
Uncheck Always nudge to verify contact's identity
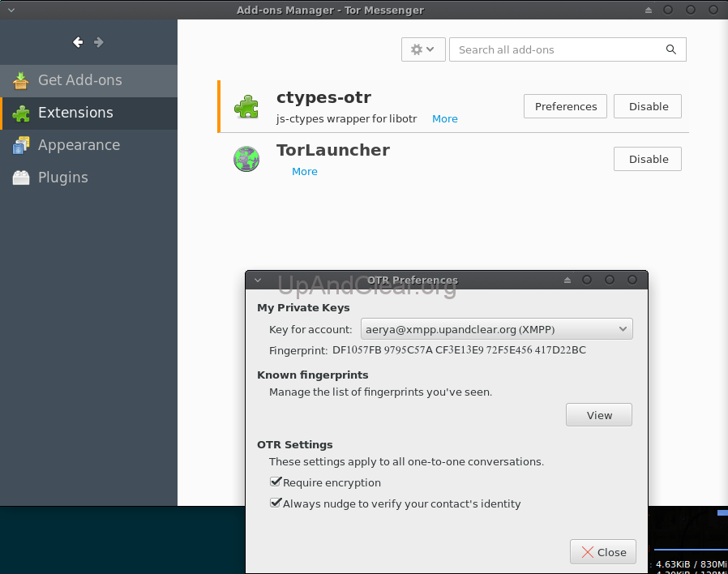click(276, 503)
